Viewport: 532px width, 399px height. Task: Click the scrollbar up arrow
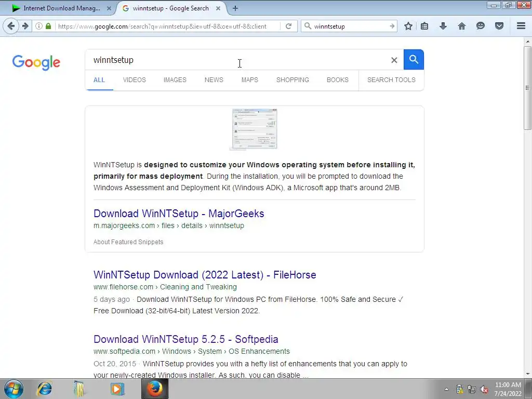pos(527,42)
